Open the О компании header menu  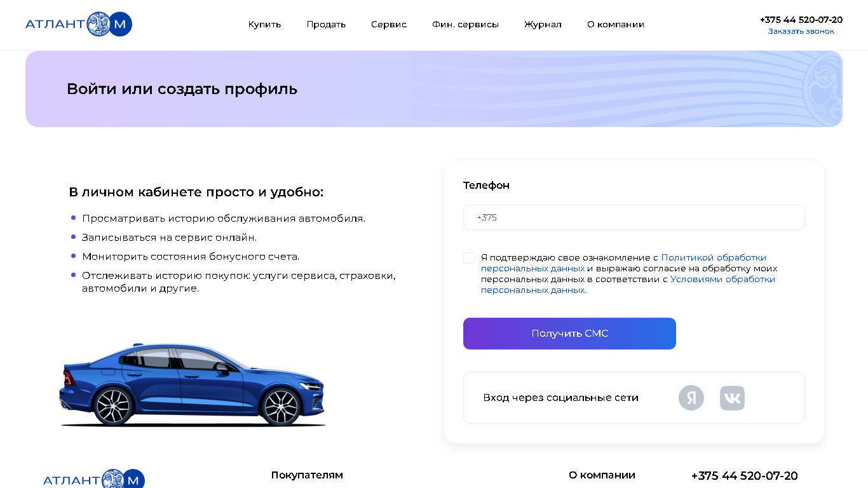pyautogui.click(x=616, y=25)
